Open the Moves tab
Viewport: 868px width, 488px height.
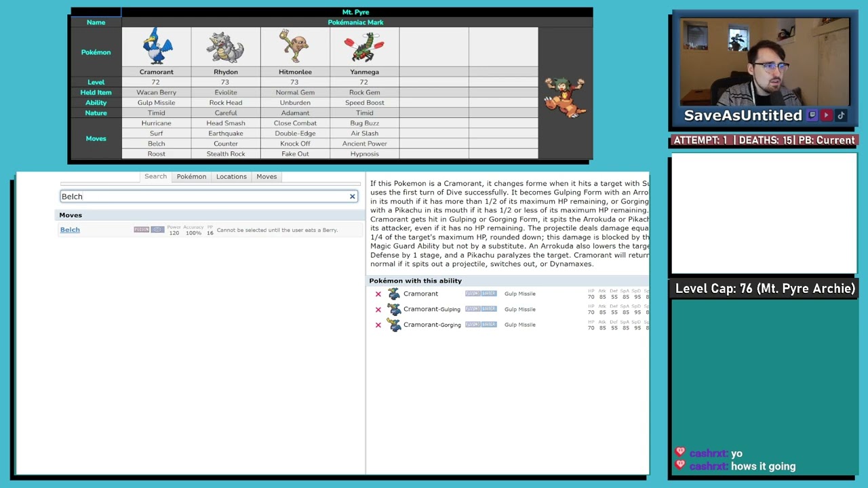(267, 177)
